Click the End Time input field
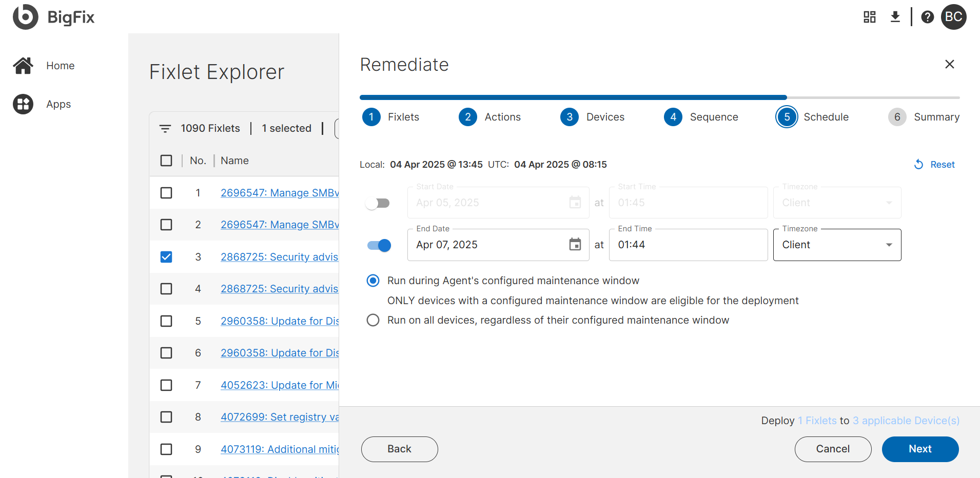This screenshot has width=980, height=478. (x=688, y=245)
